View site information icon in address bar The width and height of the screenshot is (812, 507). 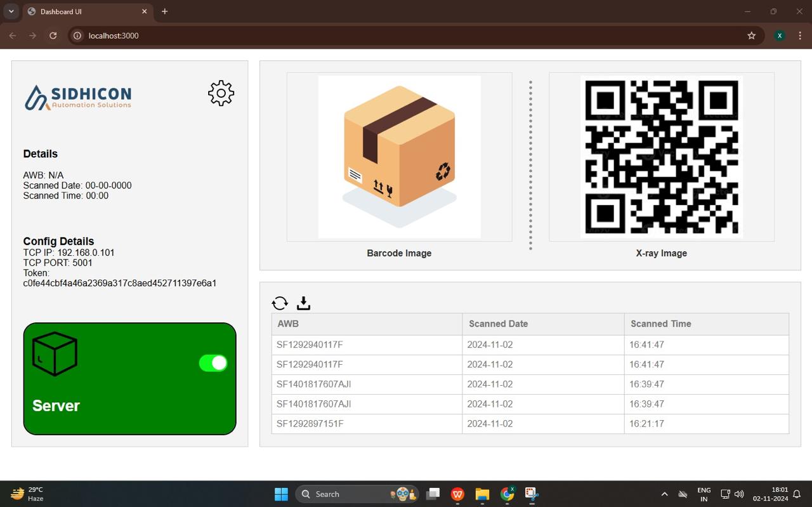click(x=77, y=36)
